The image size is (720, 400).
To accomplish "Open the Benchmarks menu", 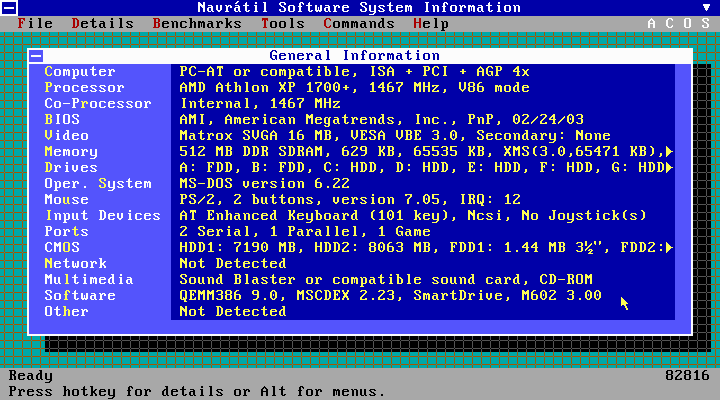I will click(197, 23).
